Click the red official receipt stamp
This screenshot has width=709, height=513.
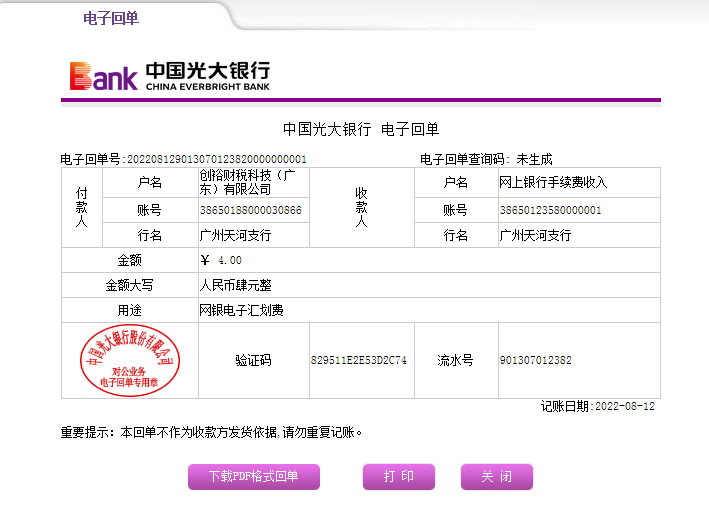[x=130, y=360]
